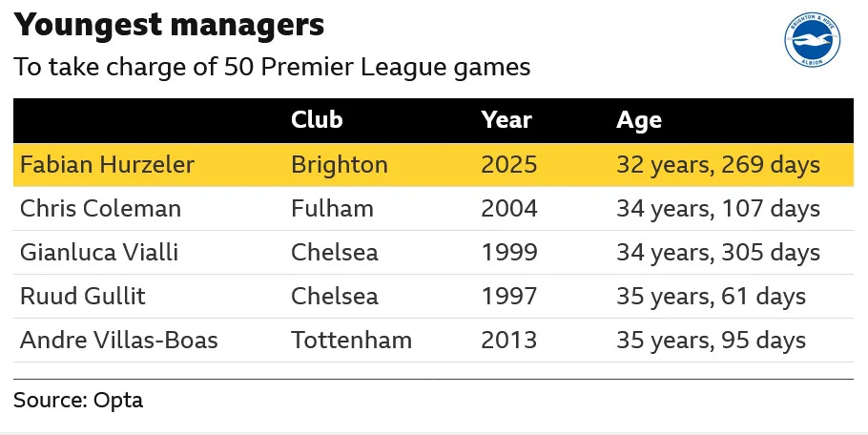Click the Gianluca Vialli name cell
Screen dimensions: 868x435
tap(99, 253)
